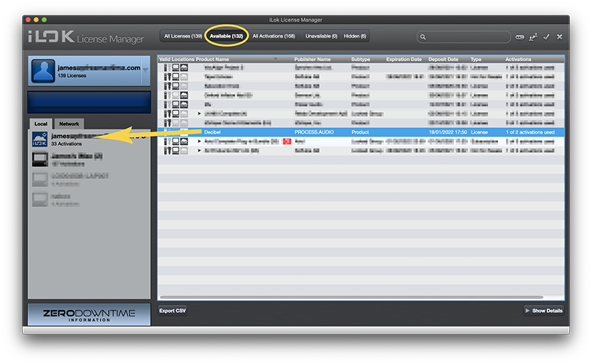Click the X deactivate icon in toolbar
This screenshot has width=592, height=364.
point(559,37)
